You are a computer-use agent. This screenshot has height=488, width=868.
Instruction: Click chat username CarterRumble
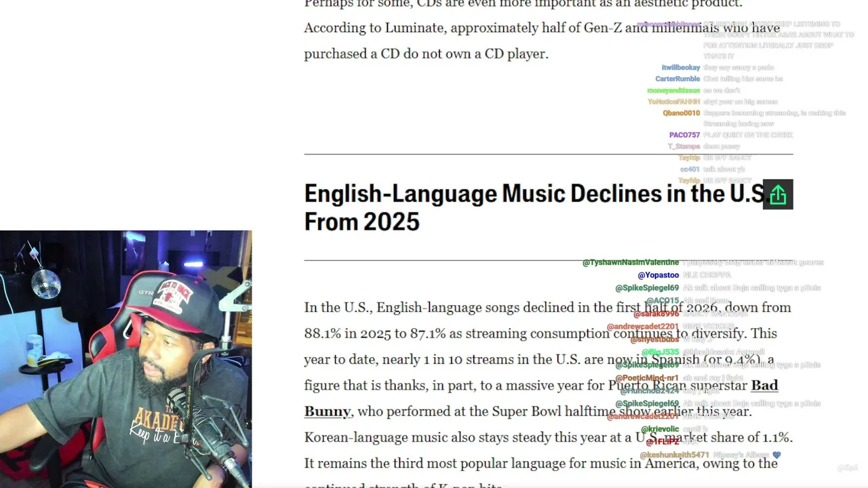pyautogui.click(x=677, y=79)
